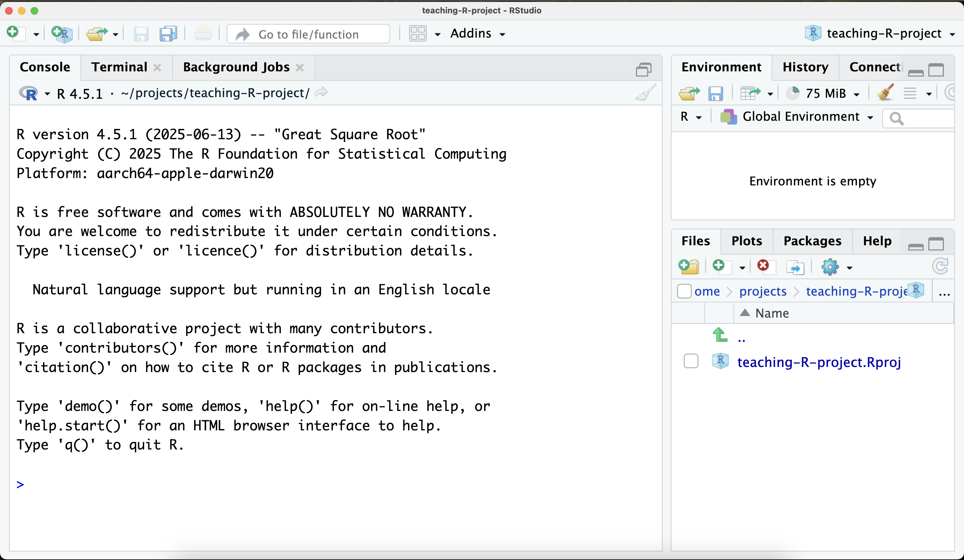Switch to the Terminal tab

119,67
